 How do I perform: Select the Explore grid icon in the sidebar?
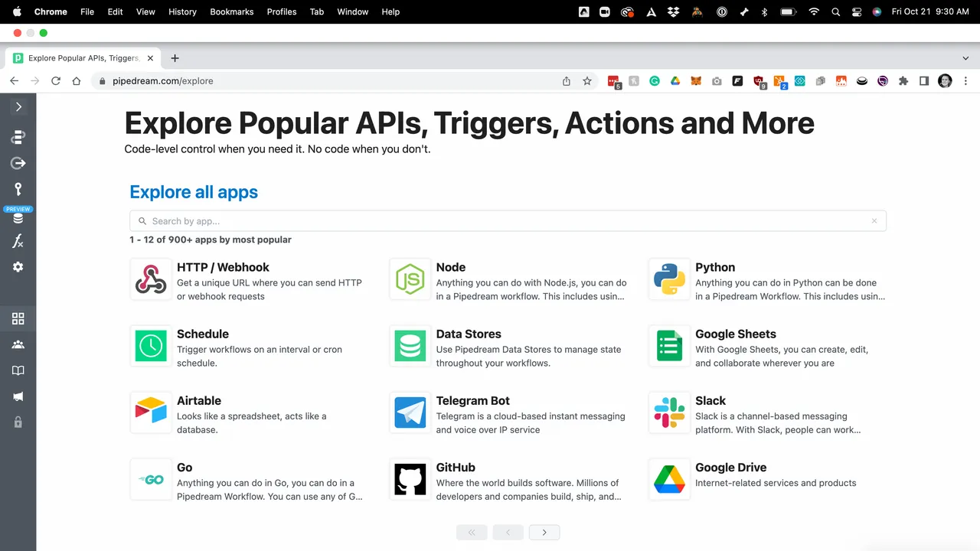point(18,318)
